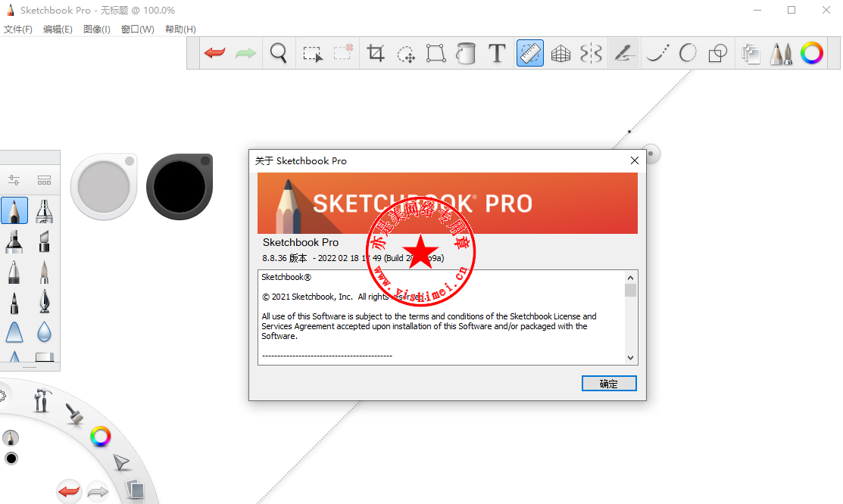Open Brush Properties sliders icon in brush palette

[14, 180]
